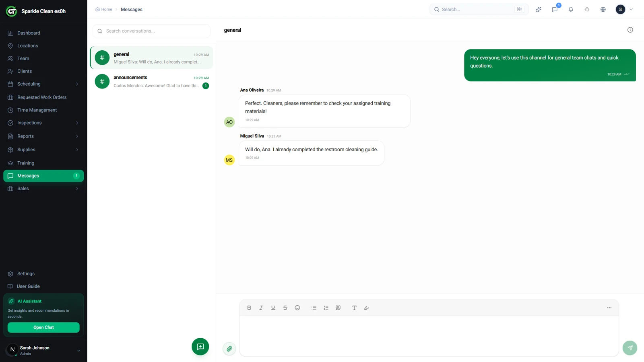Insert a block quote
The image size is (644, 362).
tap(338, 308)
